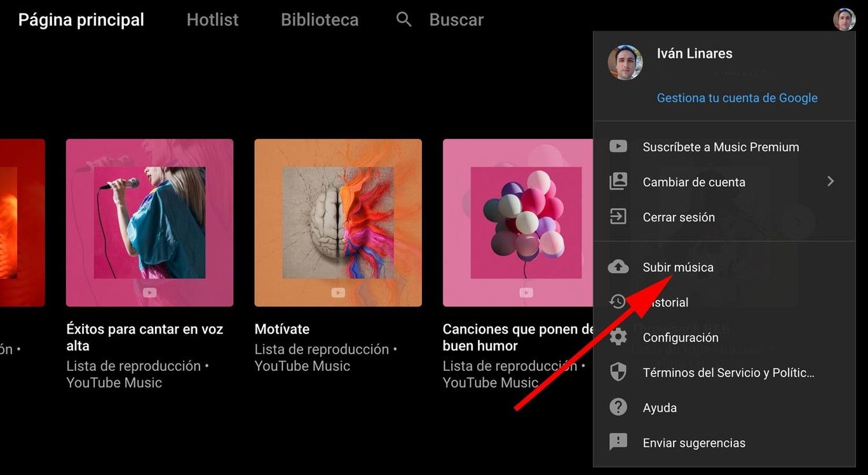The width and height of the screenshot is (868, 475).
Task: Click YouTube Music under Canciones que ponen
Action: pyautogui.click(x=491, y=383)
